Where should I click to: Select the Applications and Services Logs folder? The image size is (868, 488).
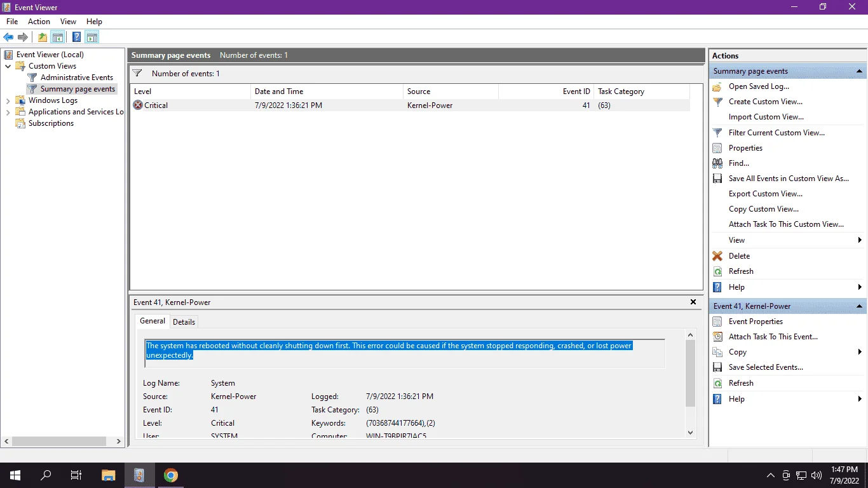[76, 112]
